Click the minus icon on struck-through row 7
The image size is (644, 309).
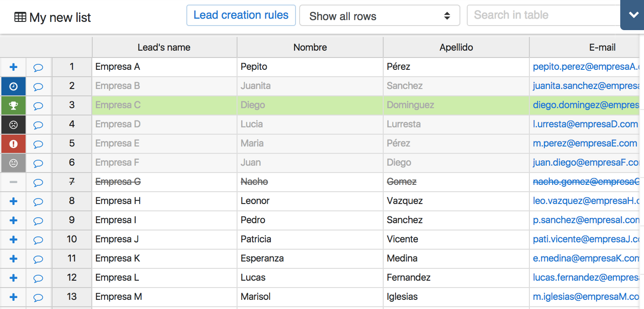[x=13, y=182]
